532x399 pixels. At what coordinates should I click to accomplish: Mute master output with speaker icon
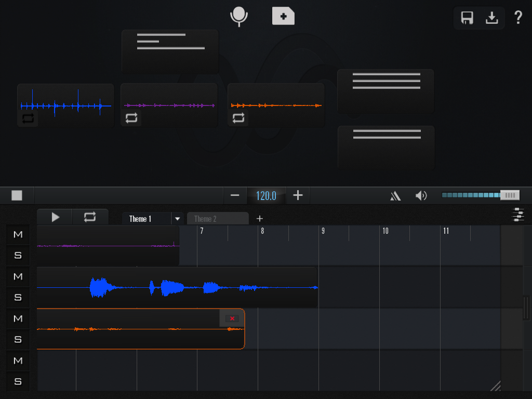pos(421,196)
